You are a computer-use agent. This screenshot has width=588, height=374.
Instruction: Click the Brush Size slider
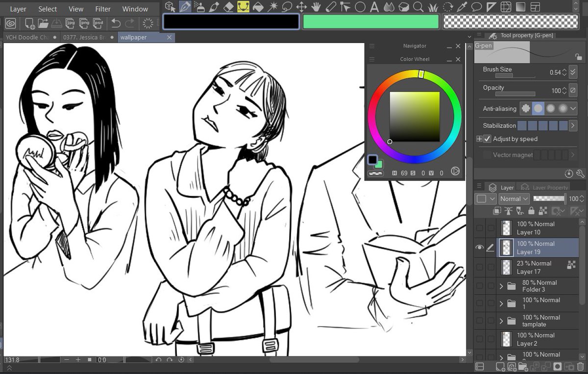point(514,76)
